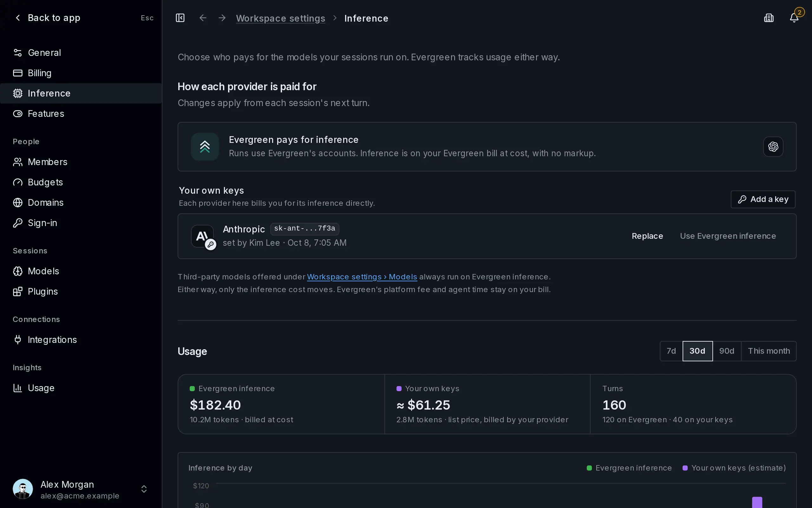Click the Anthropic key logo icon
The height and width of the screenshot is (508, 812).
coord(203,236)
